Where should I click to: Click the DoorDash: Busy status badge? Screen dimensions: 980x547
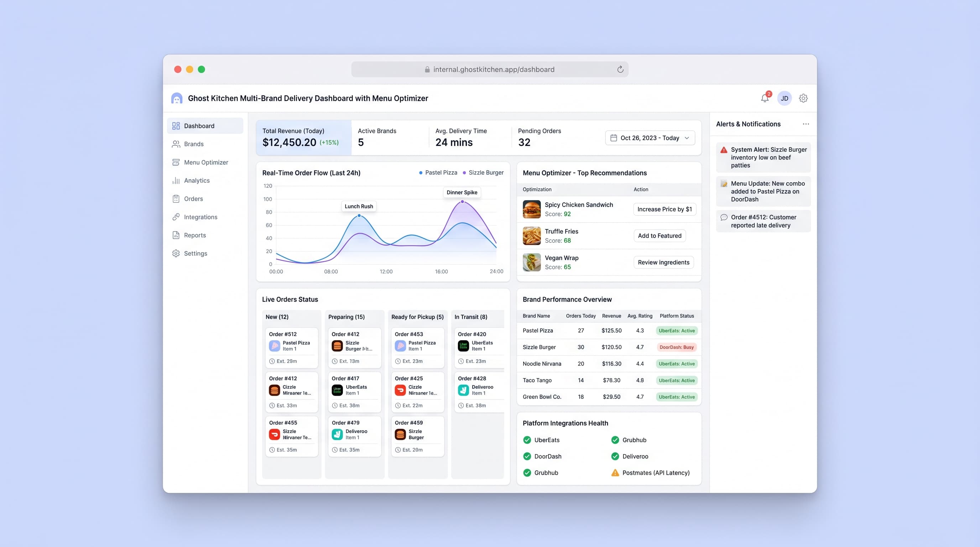(676, 347)
